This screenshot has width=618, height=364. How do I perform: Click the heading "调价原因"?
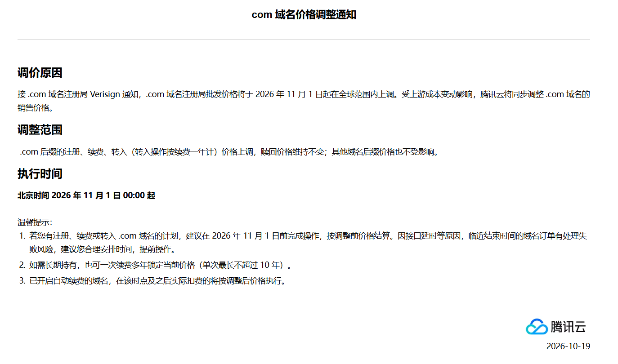point(40,73)
